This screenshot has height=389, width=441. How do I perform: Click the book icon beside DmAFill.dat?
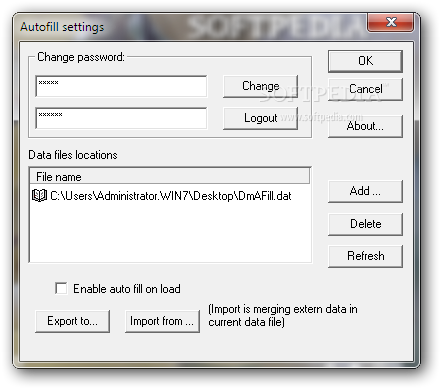click(39, 196)
